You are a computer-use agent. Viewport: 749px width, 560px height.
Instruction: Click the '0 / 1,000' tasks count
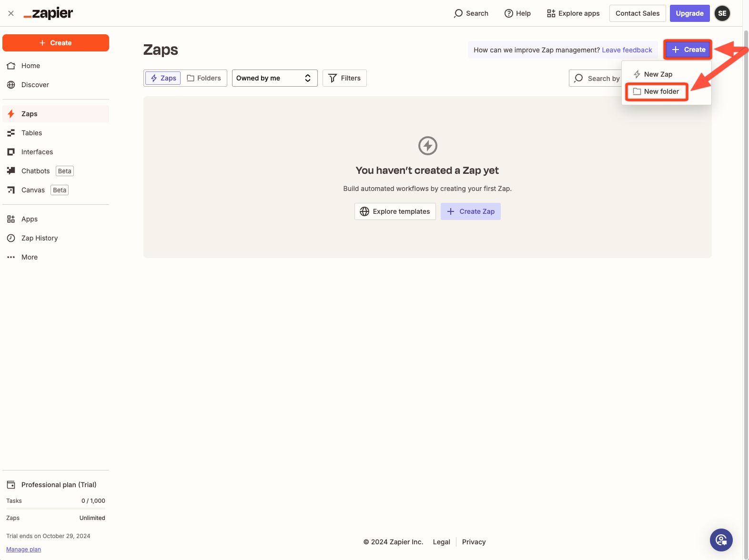click(x=93, y=501)
